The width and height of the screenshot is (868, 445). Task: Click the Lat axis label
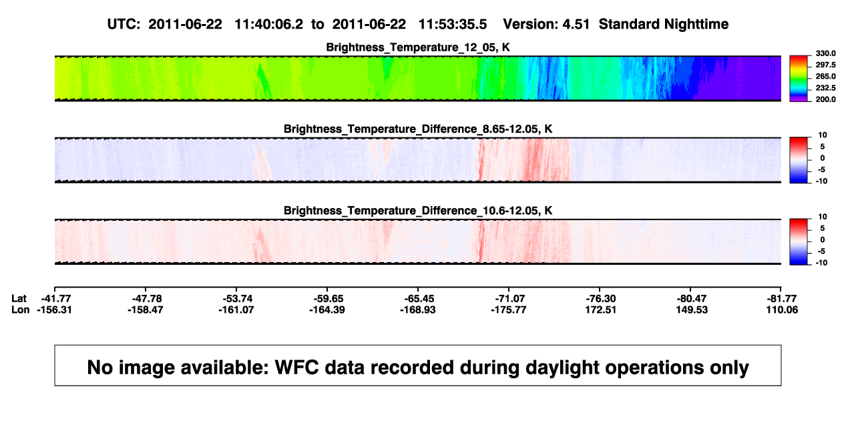click(x=19, y=298)
